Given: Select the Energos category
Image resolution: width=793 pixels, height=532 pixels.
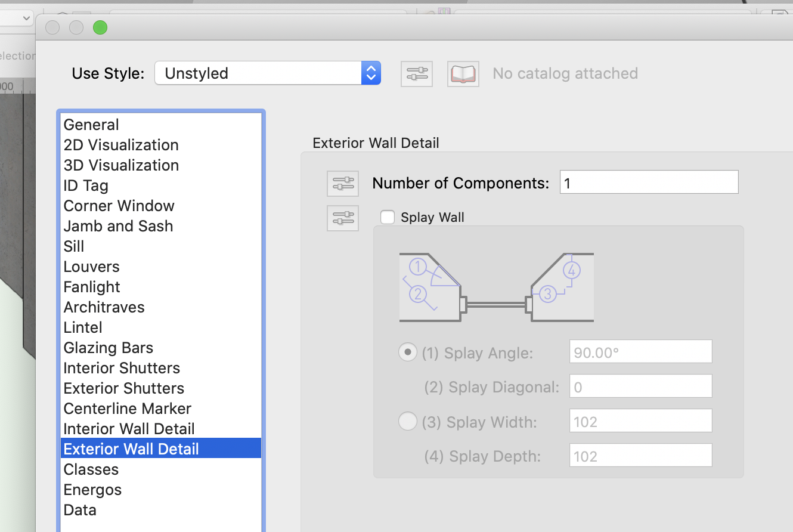Looking at the screenshot, I should pos(92,490).
